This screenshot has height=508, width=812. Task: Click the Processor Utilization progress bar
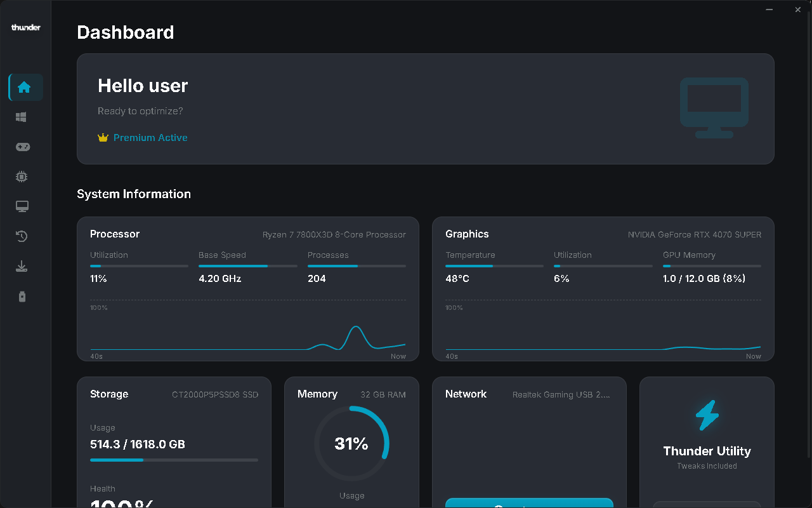click(139, 266)
